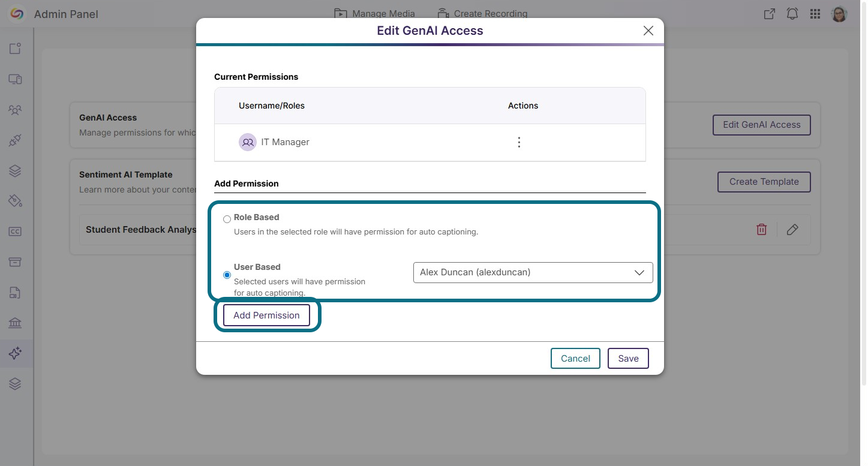Click the YuJa logo icon

pyautogui.click(x=17, y=14)
